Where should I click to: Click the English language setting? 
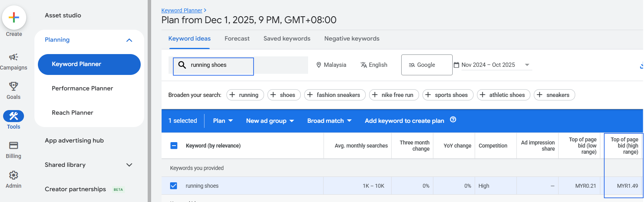pyautogui.click(x=374, y=65)
